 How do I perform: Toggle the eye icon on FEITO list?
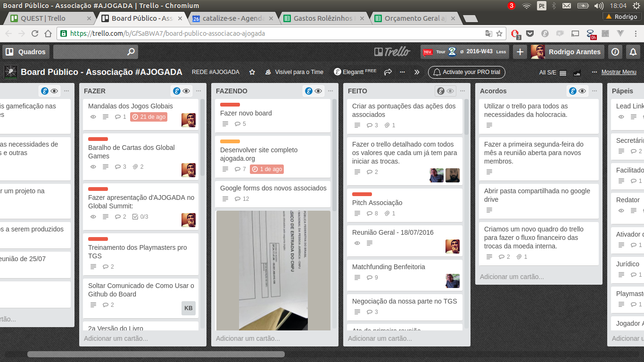[450, 91]
